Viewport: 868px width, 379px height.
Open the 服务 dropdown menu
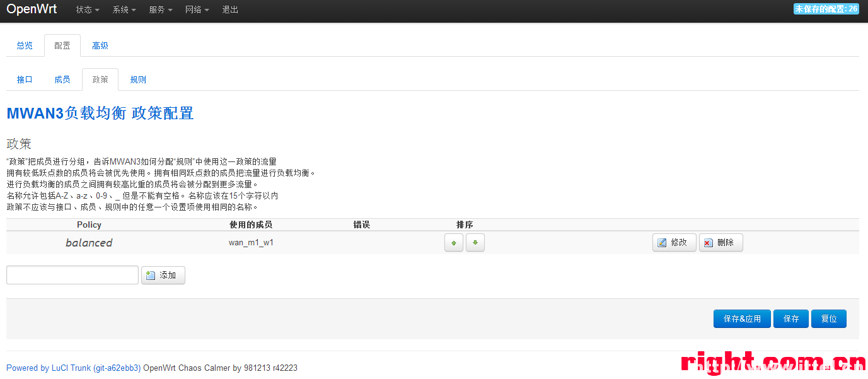coord(161,10)
